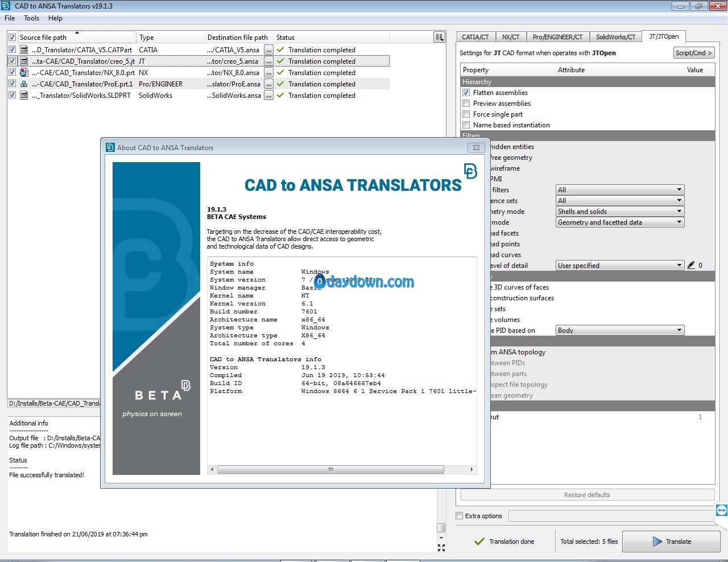
Task: Click the column options icon above file list
Action: tap(439, 37)
